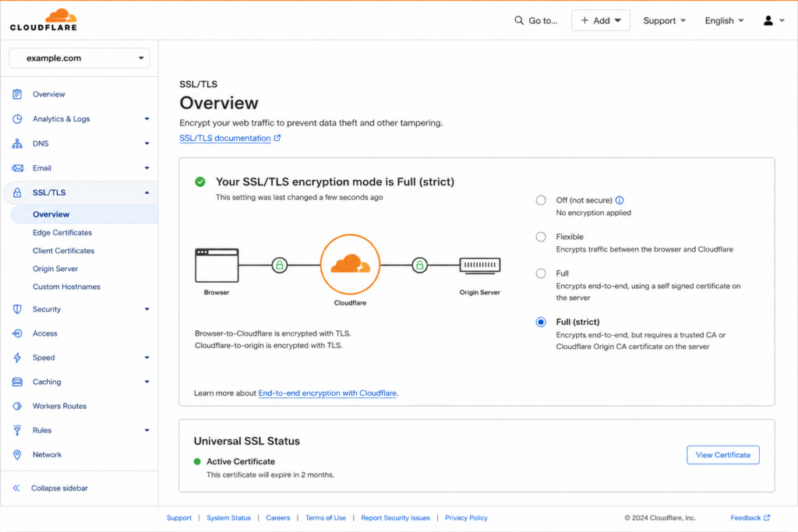The height and width of the screenshot is (532, 798).
Task: Open End-to-end encryption with Cloudflare link
Action: click(327, 393)
